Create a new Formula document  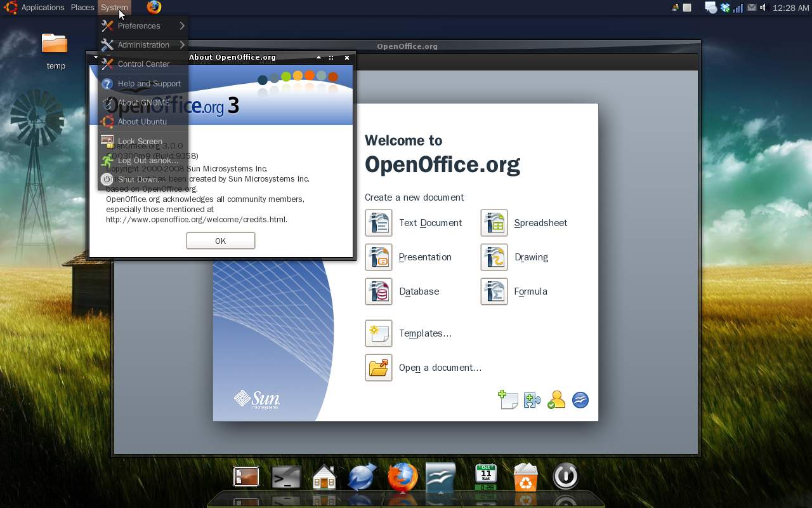coord(514,291)
